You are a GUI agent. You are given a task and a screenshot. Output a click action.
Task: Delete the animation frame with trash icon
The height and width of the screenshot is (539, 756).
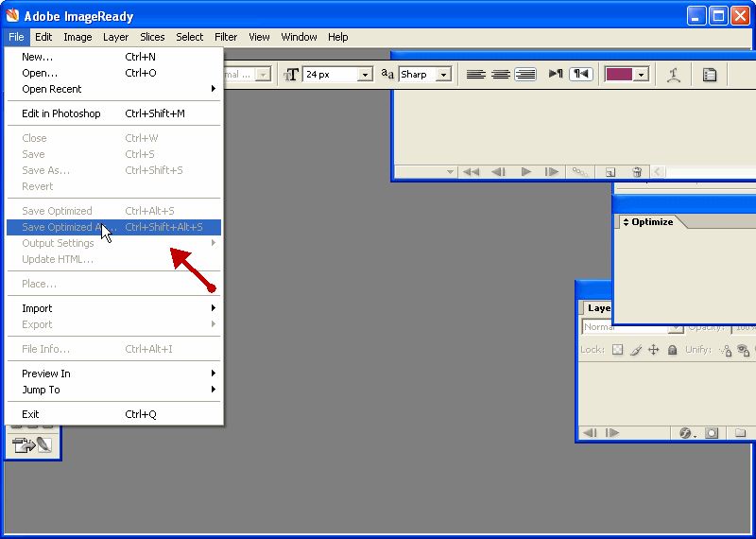tap(637, 172)
